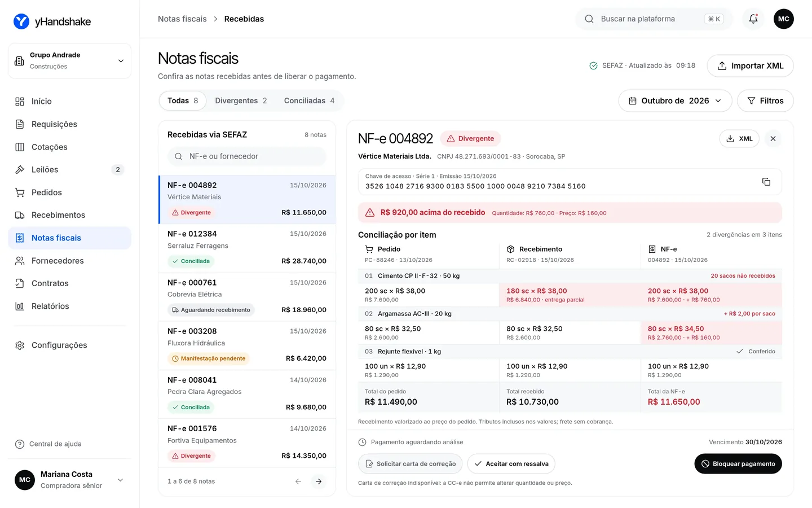The height and width of the screenshot is (508, 812).
Task: Select NF-e 008041 Pedra Clara Agregados note
Action: coord(247,395)
